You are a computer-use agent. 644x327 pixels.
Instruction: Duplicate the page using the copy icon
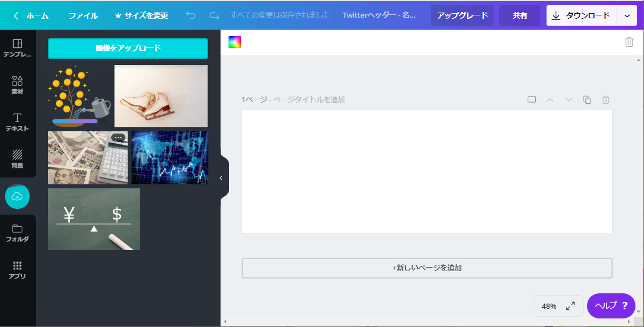587,100
